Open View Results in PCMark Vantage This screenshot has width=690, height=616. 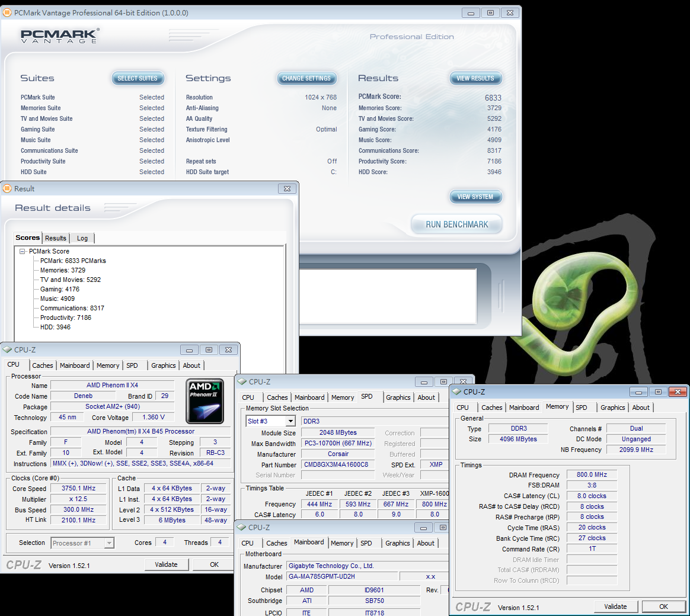coord(475,78)
